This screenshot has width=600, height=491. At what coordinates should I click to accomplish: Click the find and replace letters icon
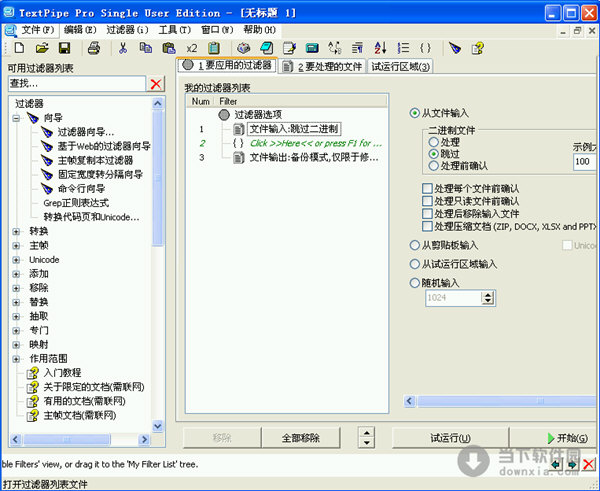(x=335, y=48)
